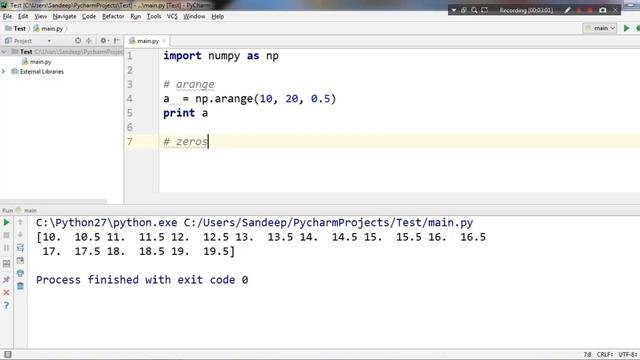Click the tool windows toggle in status bar
This screenshot has width=640, height=360.
point(8,354)
